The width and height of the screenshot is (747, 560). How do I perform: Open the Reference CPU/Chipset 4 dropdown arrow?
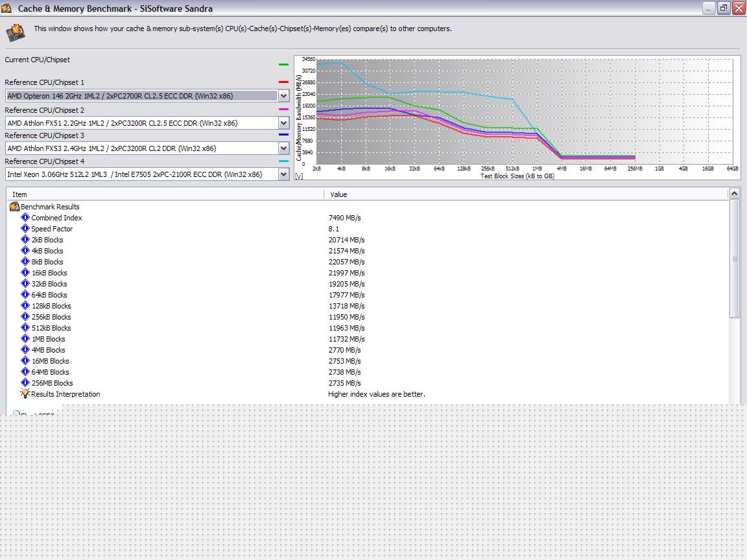283,174
